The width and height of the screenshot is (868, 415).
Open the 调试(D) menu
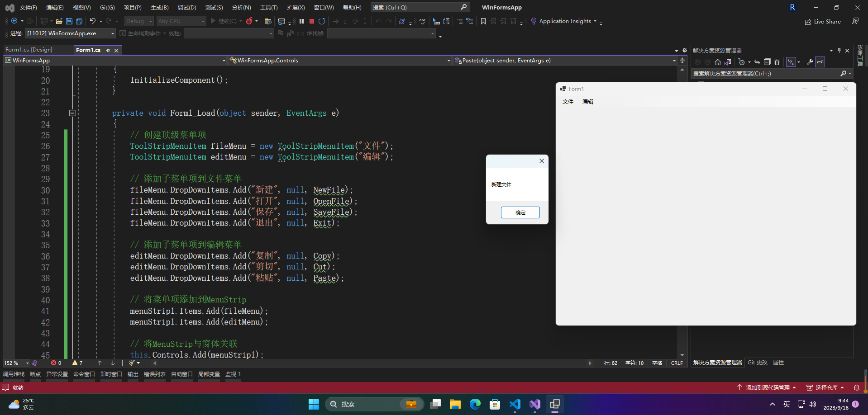187,7
